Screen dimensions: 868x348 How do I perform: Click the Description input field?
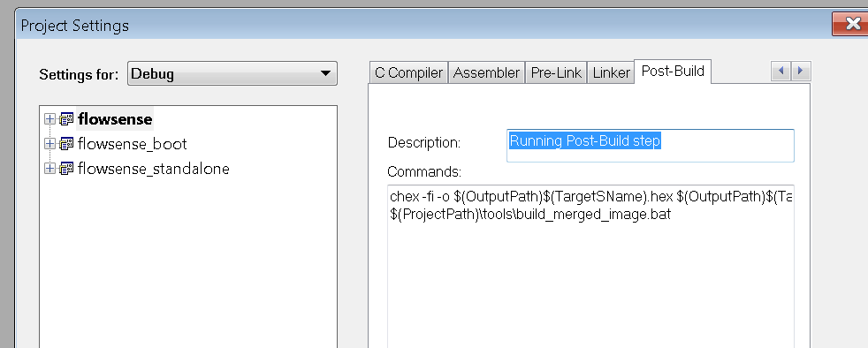pyautogui.click(x=650, y=146)
